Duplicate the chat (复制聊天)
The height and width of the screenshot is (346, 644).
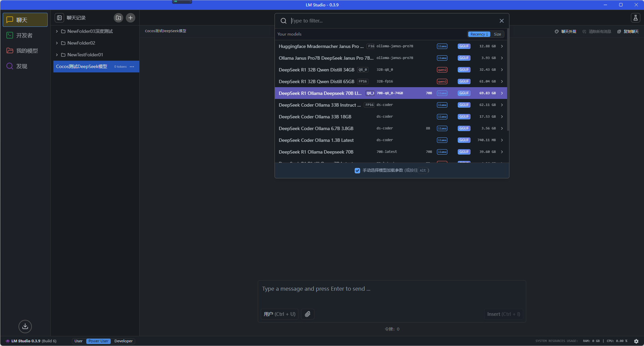[x=628, y=32]
